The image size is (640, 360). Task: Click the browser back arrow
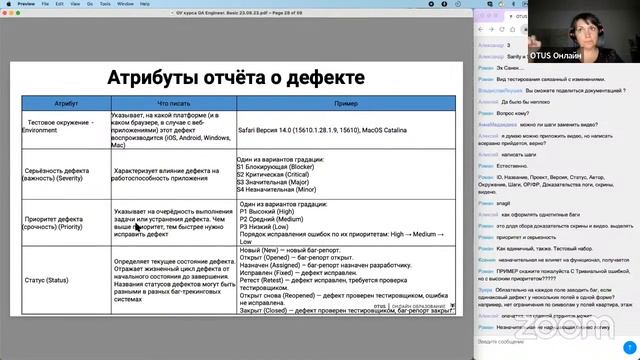[481, 29]
